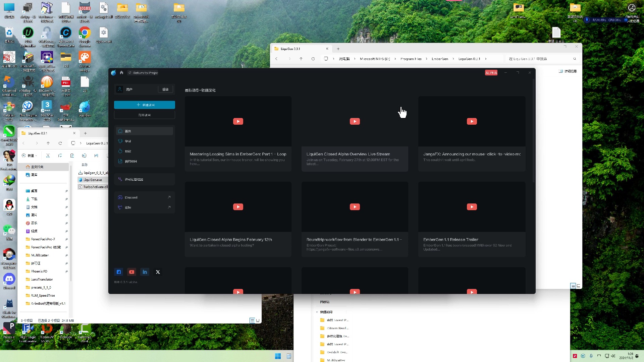Open the 学习 learn tab in sidebar
Screen dimensions: 644x362
pos(145,141)
